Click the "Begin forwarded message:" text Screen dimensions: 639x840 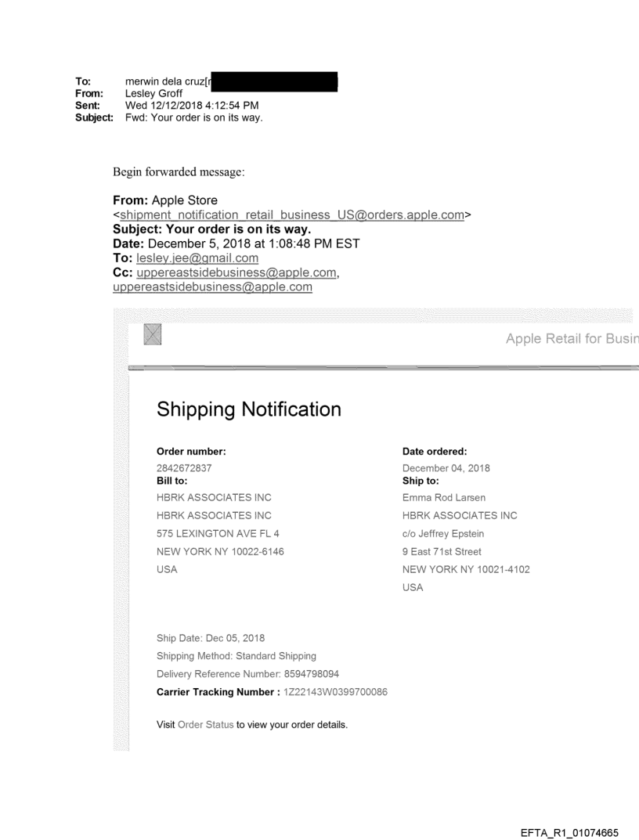click(x=179, y=171)
